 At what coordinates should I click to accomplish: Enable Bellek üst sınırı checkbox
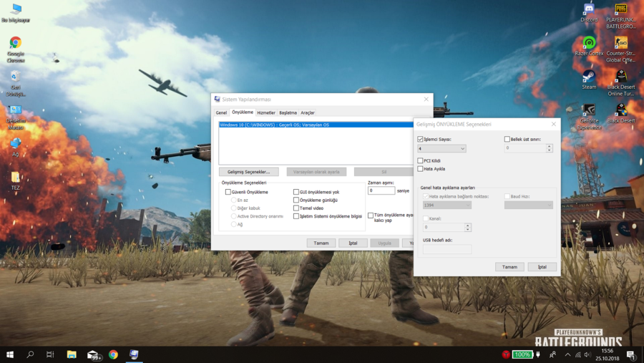[x=507, y=140]
